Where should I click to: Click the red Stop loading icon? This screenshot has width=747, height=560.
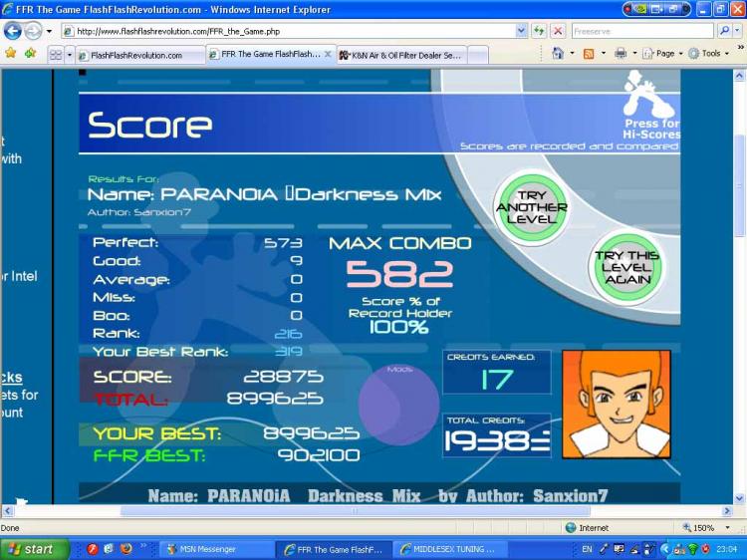tap(558, 32)
